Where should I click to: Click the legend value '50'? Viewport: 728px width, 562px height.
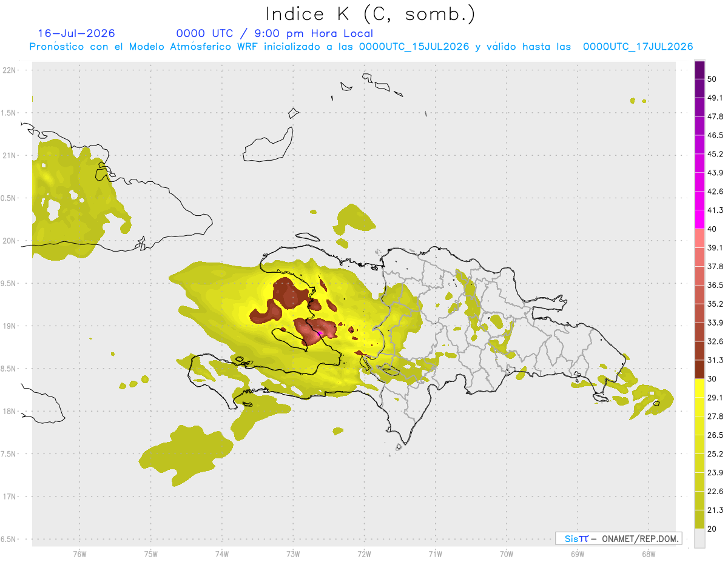click(x=712, y=79)
